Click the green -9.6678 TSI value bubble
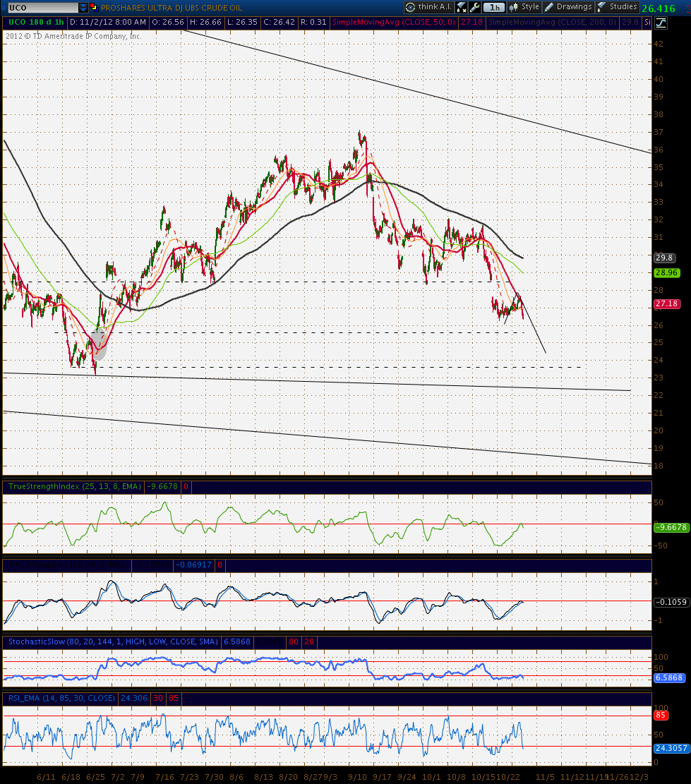Image resolution: width=691 pixels, height=784 pixels. coord(671,528)
